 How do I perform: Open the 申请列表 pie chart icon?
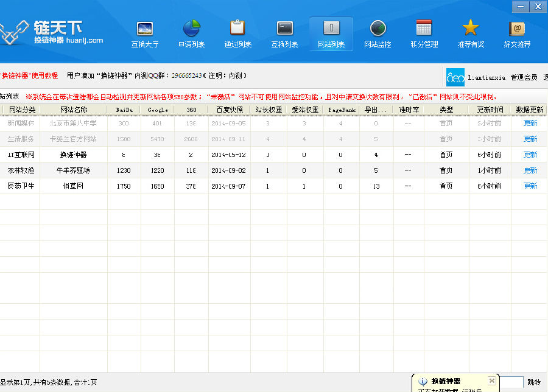coord(192,34)
